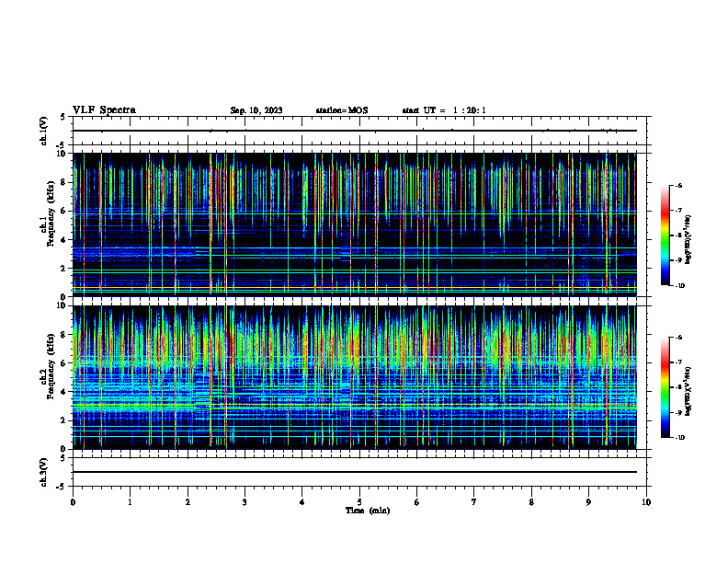This screenshot has height=563, width=728.
Task: Click time axis tick label "9"
Action: (588, 502)
